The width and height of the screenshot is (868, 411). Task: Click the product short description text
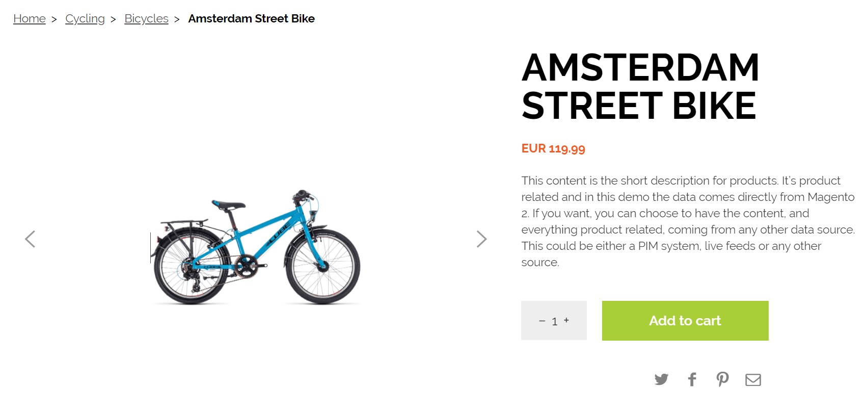688,221
